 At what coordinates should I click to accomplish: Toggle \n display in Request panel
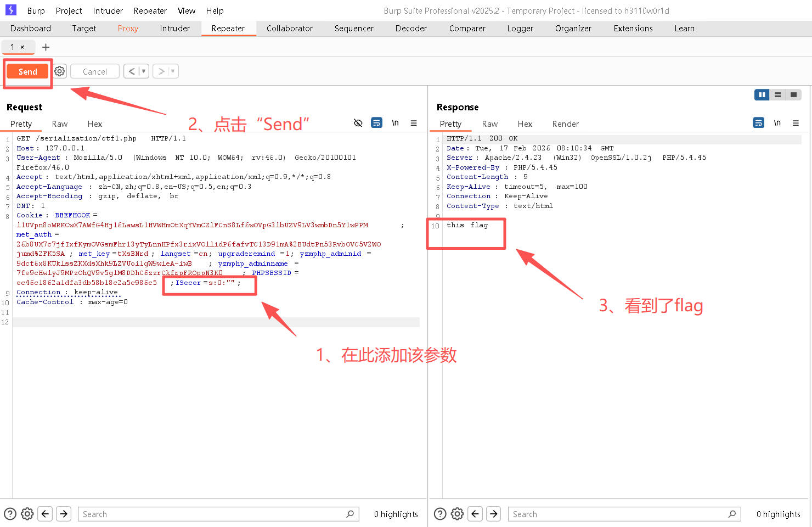click(x=395, y=123)
